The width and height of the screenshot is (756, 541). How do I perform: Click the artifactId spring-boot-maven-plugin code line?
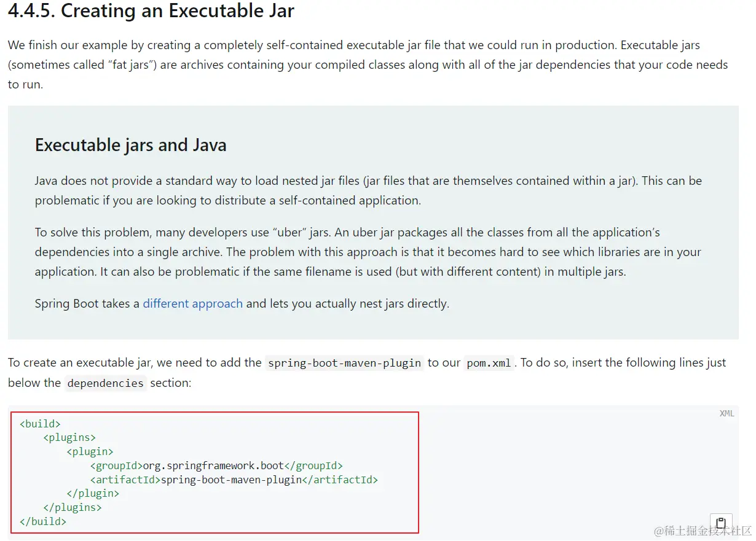click(x=234, y=480)
